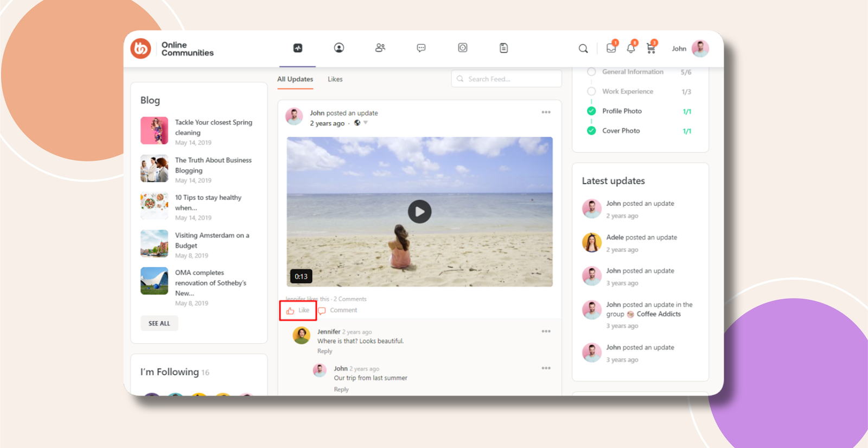Click General Information unchecked circle
The height and width of the screenshot is (448, 868).
tap(591, 72)
